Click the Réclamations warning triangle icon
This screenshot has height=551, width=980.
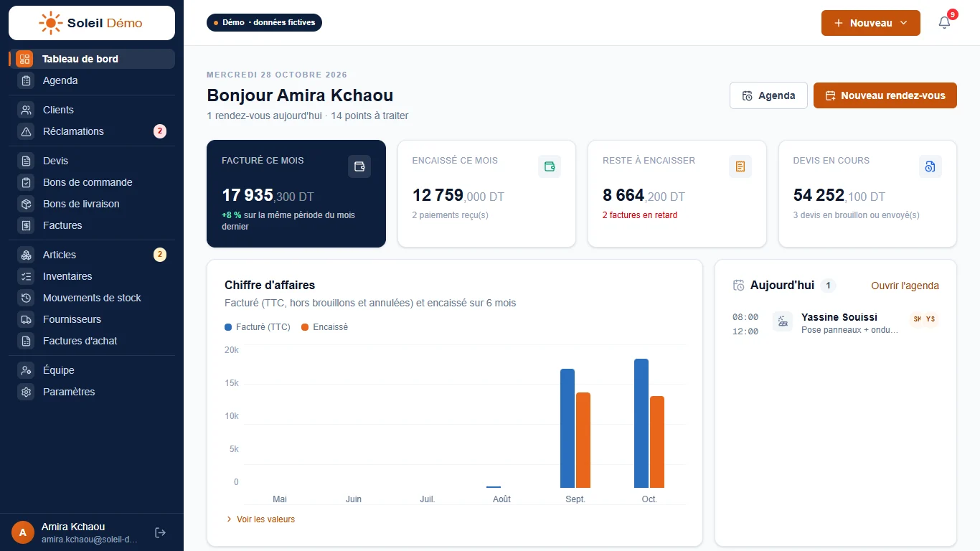[x=26, y=131]
